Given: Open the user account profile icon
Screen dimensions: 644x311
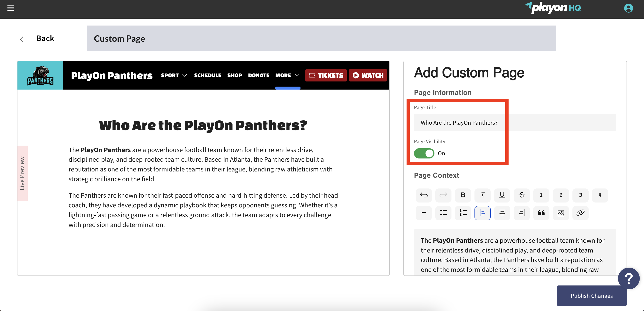Looking at the screenshot, I should [628, 8].
